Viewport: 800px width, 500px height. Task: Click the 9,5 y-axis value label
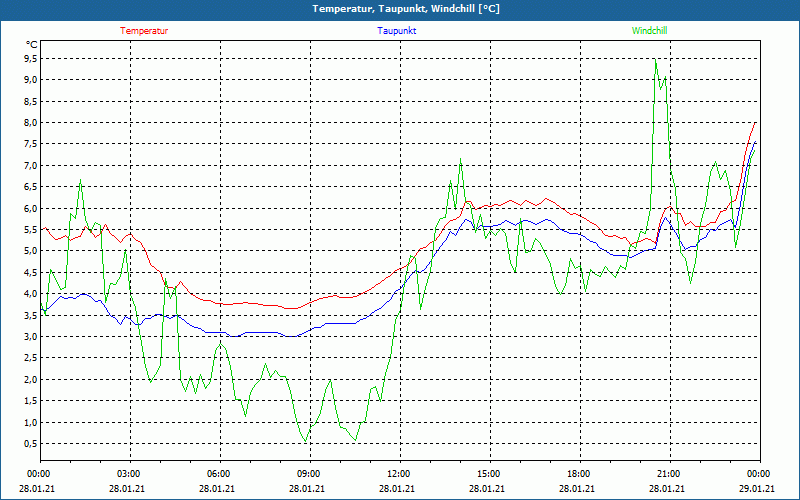(x=31, y=58)
